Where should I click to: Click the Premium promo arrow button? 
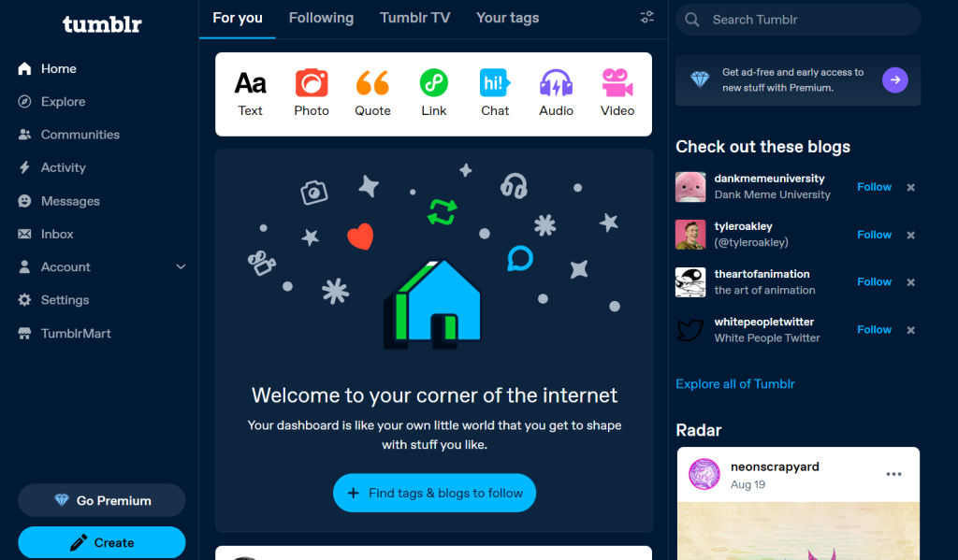point(895,80)
